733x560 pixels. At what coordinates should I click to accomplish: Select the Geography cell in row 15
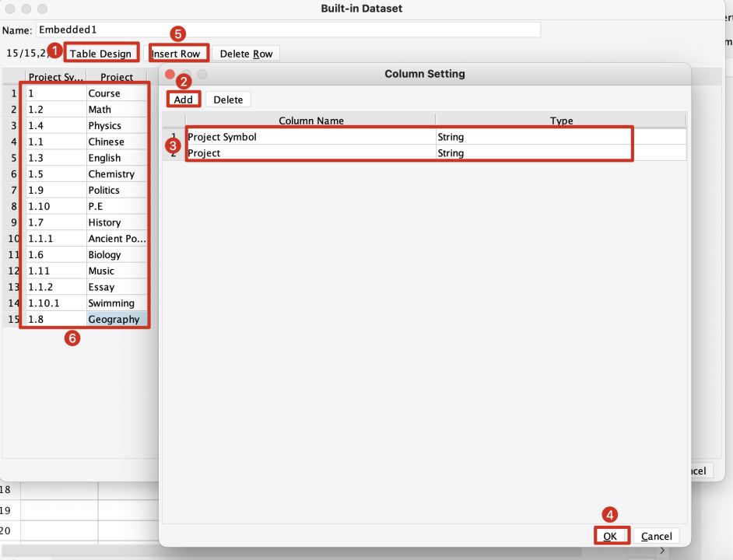[x=115, y=319]
